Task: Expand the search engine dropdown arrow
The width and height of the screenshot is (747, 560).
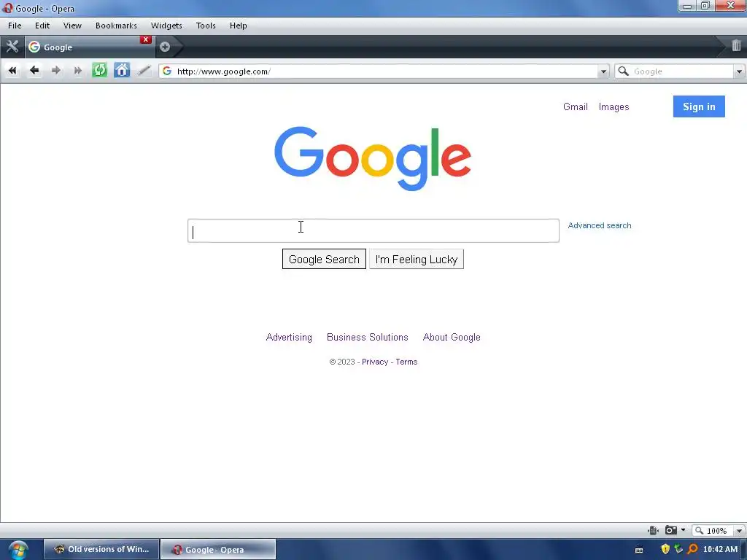Action: click(x=739, y=71)
